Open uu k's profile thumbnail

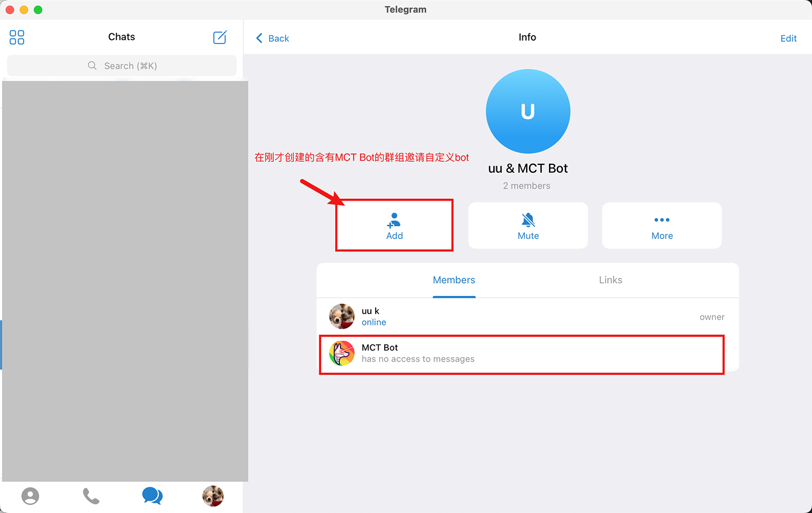[x=342, y=316]
